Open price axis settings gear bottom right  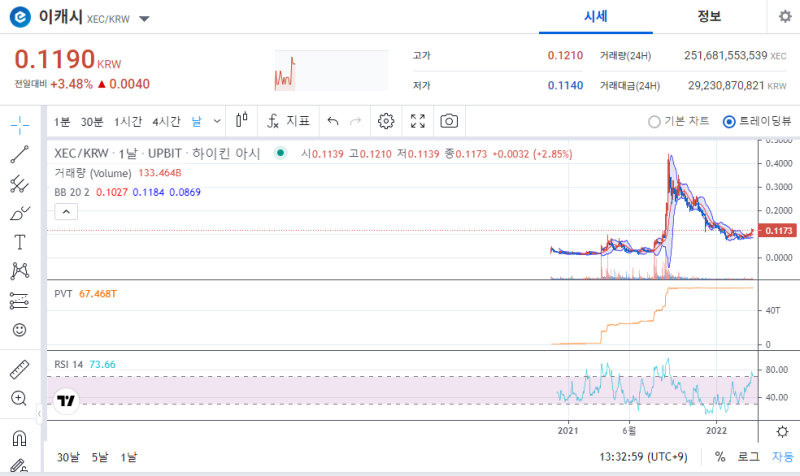782,432
